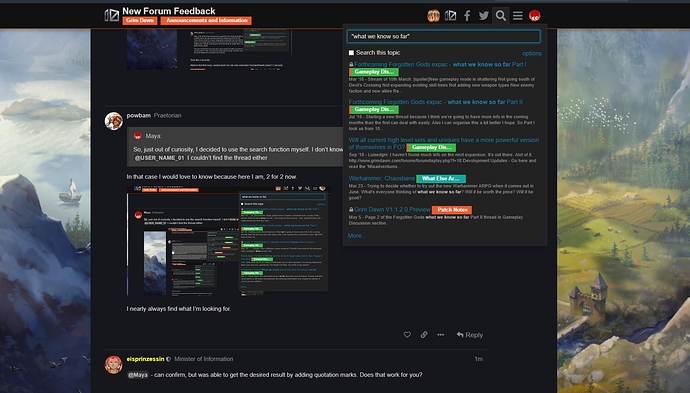Screen dimensions: 690x393
Task: Open the search options link
Action: click(532, 53)
